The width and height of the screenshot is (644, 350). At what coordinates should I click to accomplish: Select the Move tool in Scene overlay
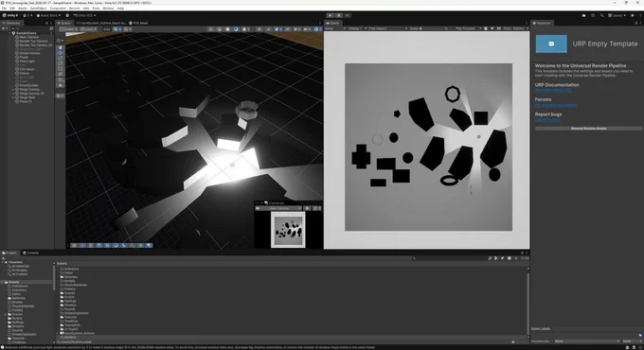pos(61,53)
